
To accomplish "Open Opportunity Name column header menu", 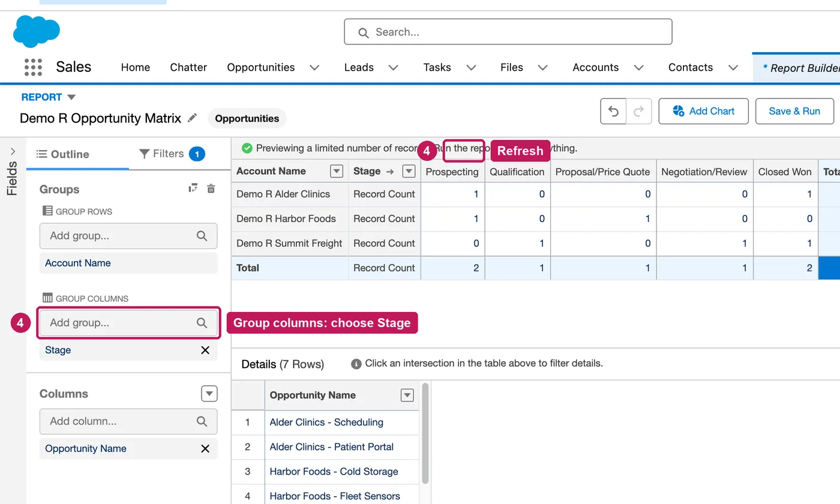I will pos(407,395).
